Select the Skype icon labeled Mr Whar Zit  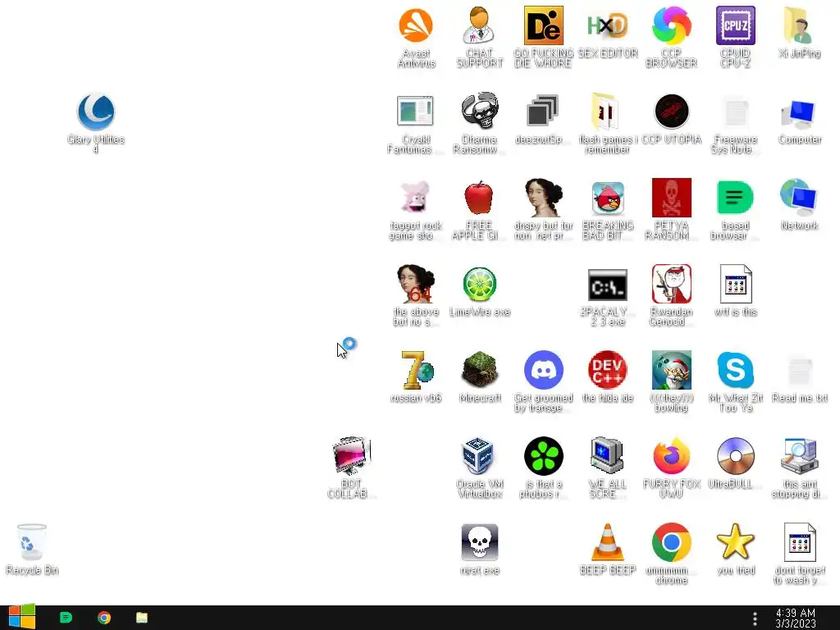(x=736, y=370)
